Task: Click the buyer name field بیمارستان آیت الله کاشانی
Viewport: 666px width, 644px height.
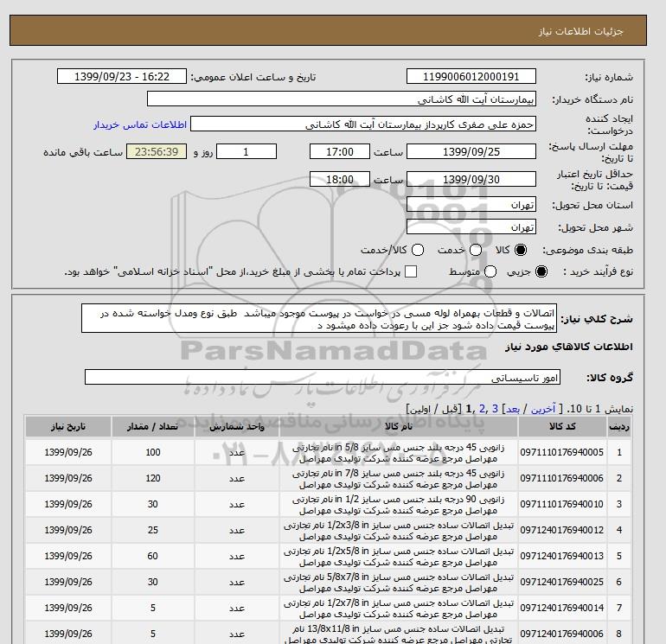Action: click(342, 99)
